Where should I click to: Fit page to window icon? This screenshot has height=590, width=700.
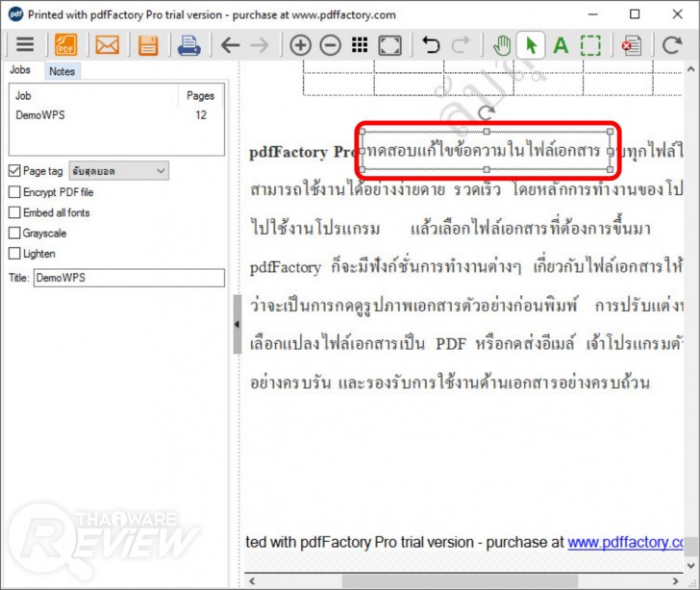389,45
